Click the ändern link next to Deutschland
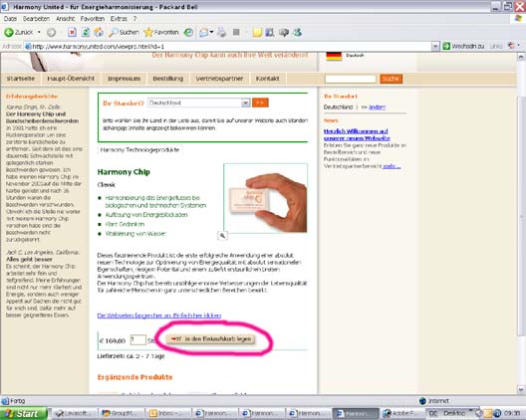The height and width of the screenshot is (420, 526). [x=377, y=107]
